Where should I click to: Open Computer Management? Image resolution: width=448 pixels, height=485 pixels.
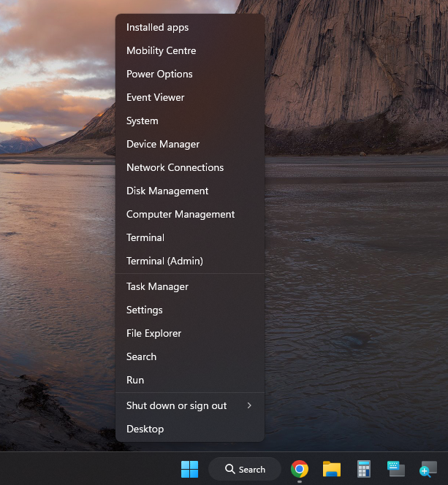[x=190, y=214]
